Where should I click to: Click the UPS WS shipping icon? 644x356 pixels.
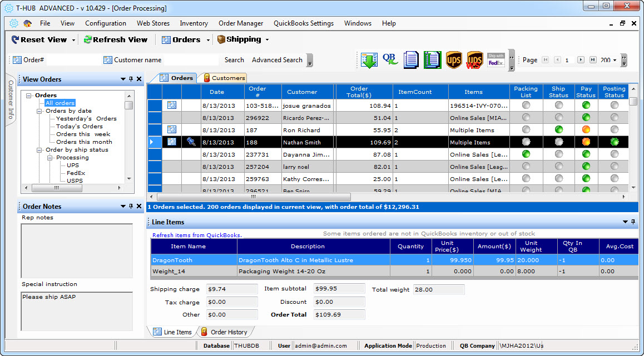(x=474, y=60)
